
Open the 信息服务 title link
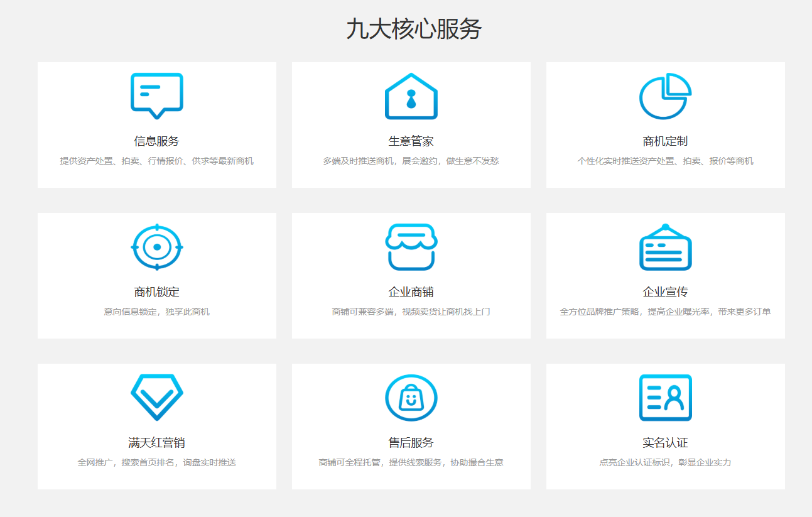click(x=156, y=141)
